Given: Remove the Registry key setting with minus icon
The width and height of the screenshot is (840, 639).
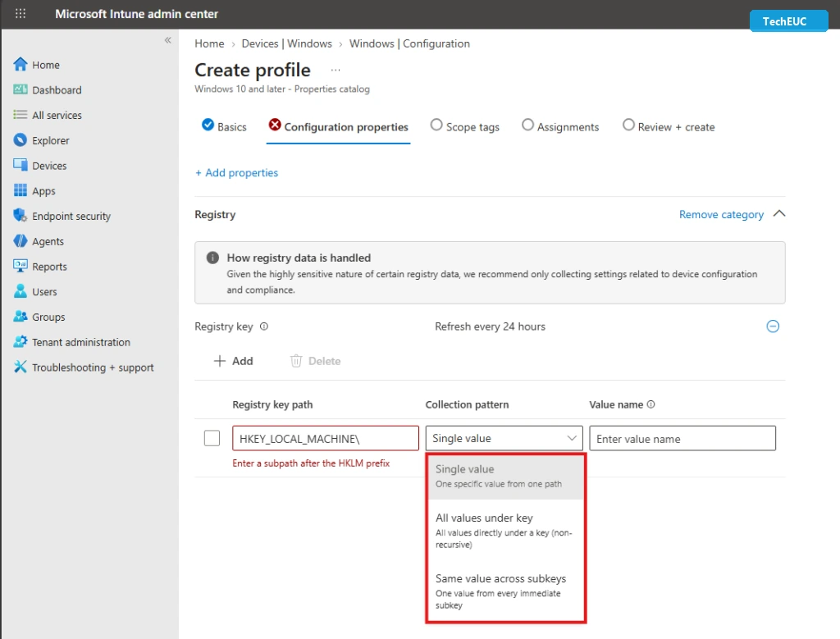Looking at the screenshot, I should [x=773, y=326].
